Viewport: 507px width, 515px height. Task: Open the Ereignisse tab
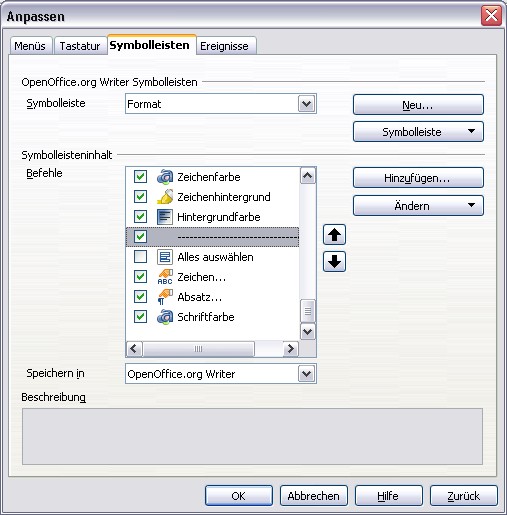224,46
